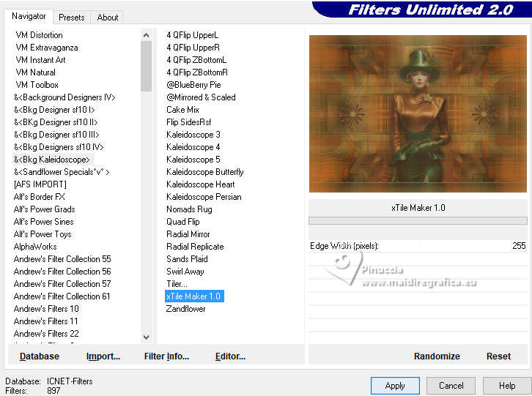
Task: Select VM Instant Art category
Action: (x=41, y=60)
